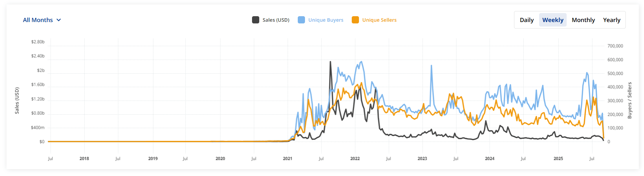The height and width of the screenshot is (176, 644).
Task: Click the $2.80b label on the y-axis
Action: click(x=38, y=42)
